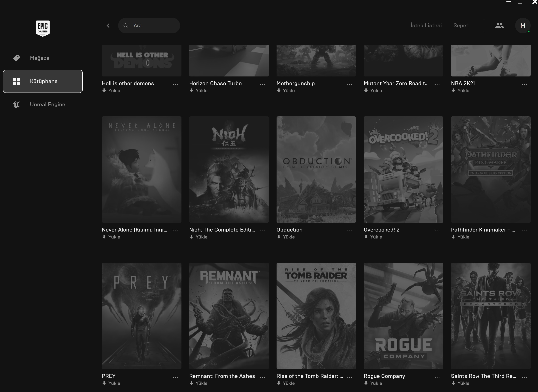Open the PREY cover artwork
Image resolution: width=538 pixels, height=392 pixels.
pos(142,316)
